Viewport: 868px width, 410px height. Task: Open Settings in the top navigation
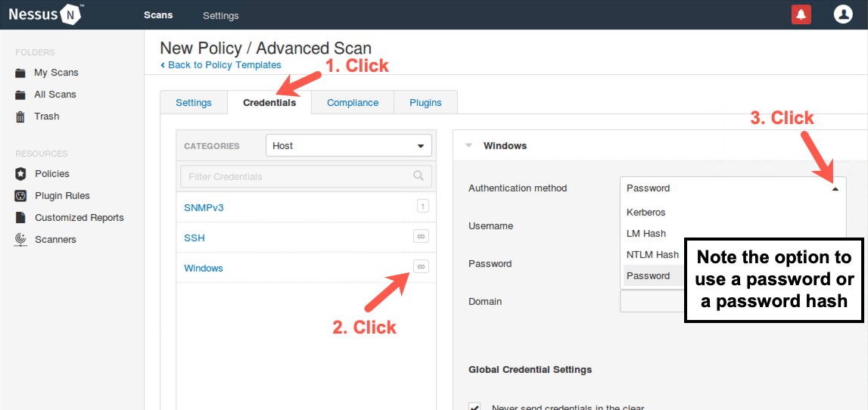coord(220,15)
